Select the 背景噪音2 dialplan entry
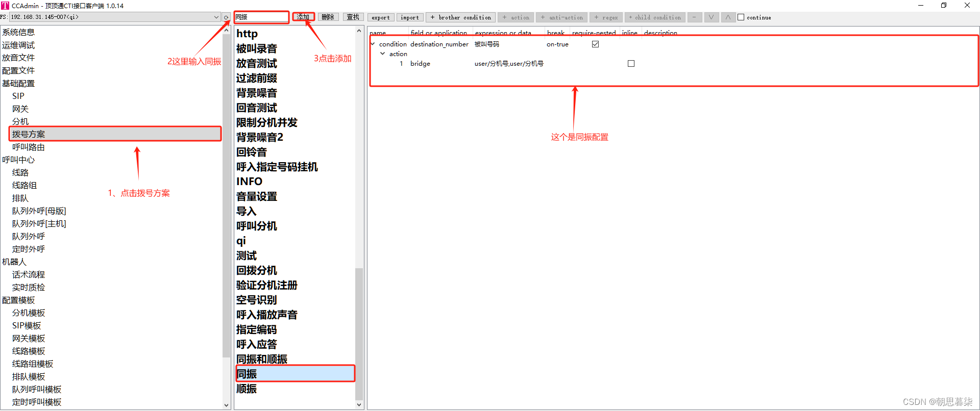This screenshot has height=411, width=980. tap(260, 137)
